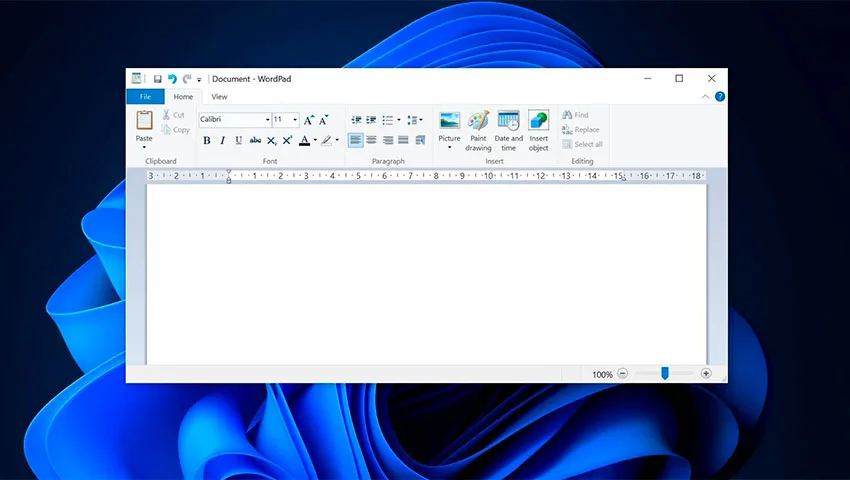Open the File menu
This screenshot has height=480, width=850.
pyautogui.click(x=145, y=97)
